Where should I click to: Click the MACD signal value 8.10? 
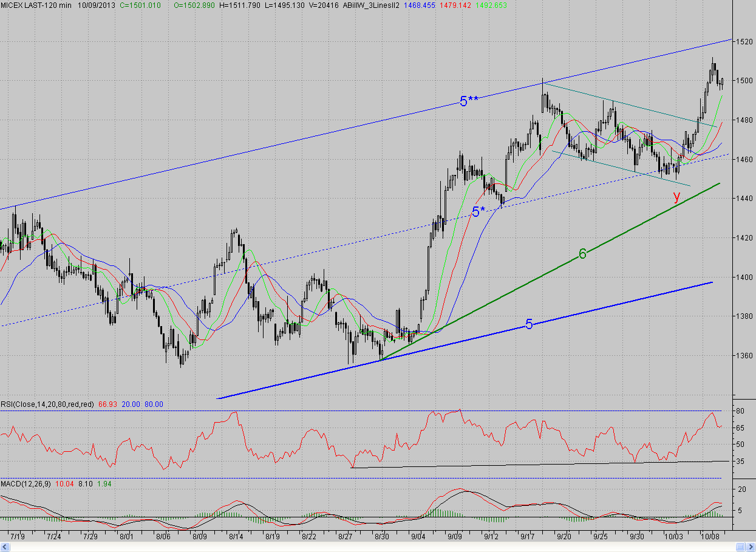coord(84,484)
